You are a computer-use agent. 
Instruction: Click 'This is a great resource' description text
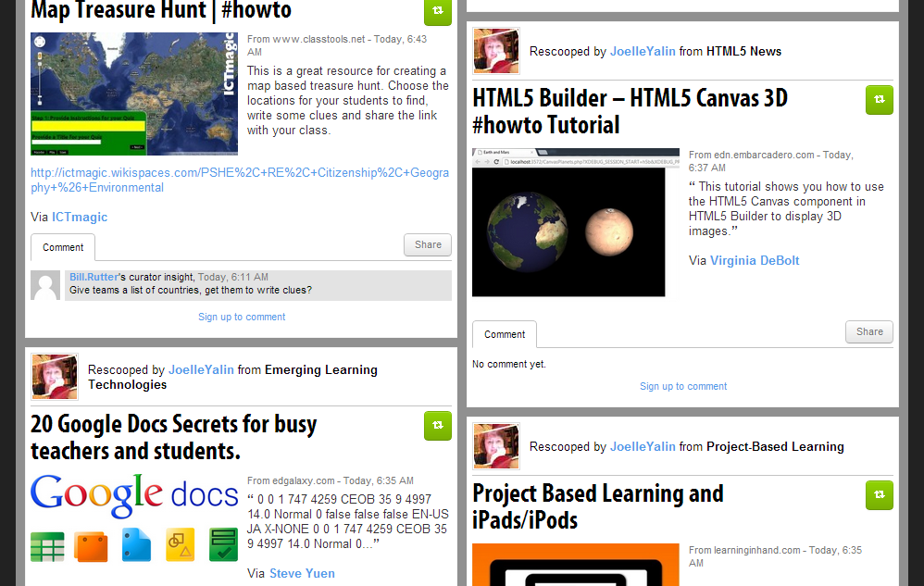tap(348, 100)
